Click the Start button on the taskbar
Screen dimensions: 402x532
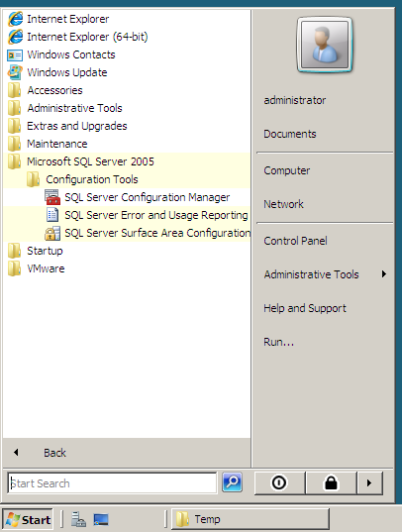(28, 519)
